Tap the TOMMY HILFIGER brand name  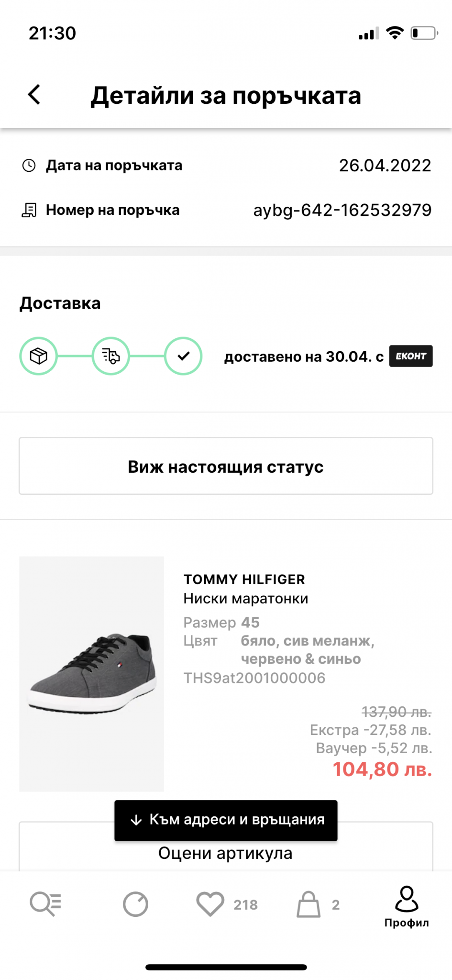[x=244, y=579]
